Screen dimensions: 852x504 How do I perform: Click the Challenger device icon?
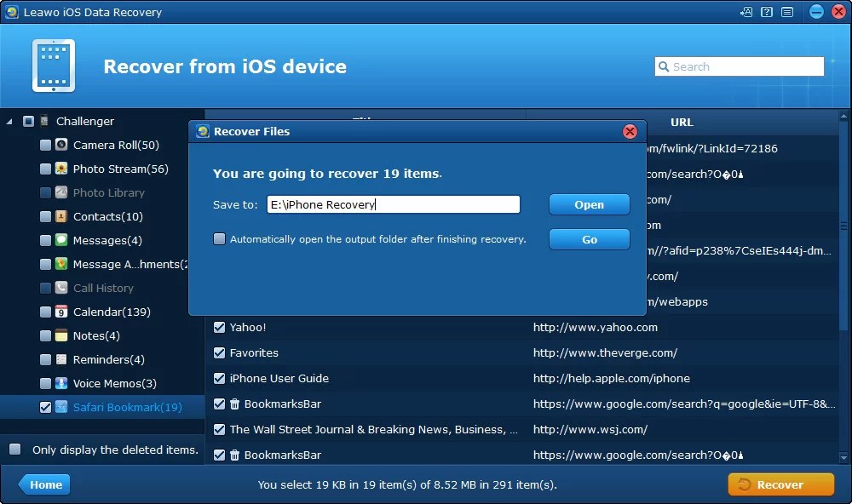point(44,121)
